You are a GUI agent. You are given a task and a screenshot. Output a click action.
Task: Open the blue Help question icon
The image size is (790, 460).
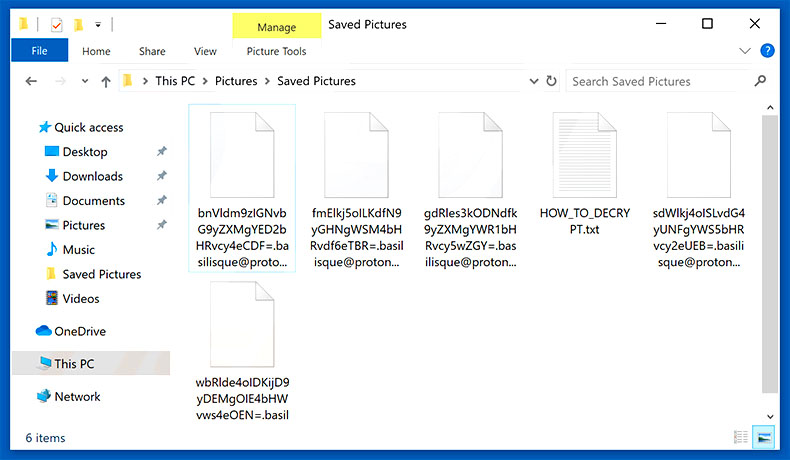click(x=767, y=50)
